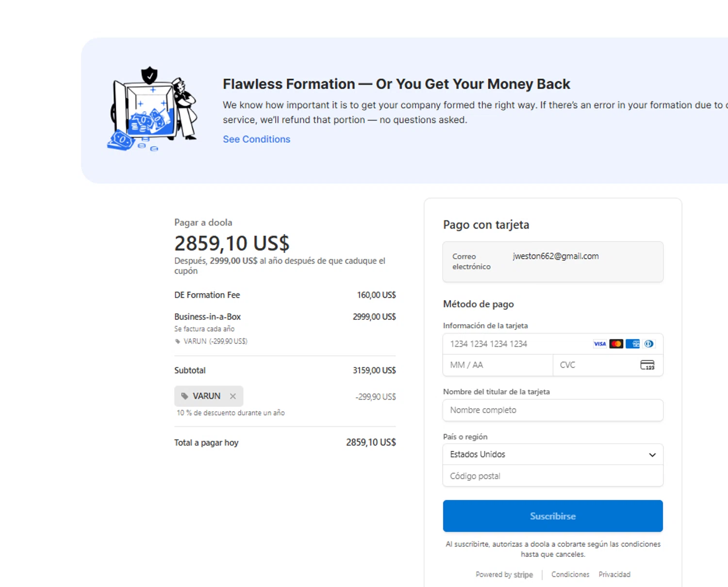Open the Estados Unidos country dropdown
728x587 pixels.
553,454
